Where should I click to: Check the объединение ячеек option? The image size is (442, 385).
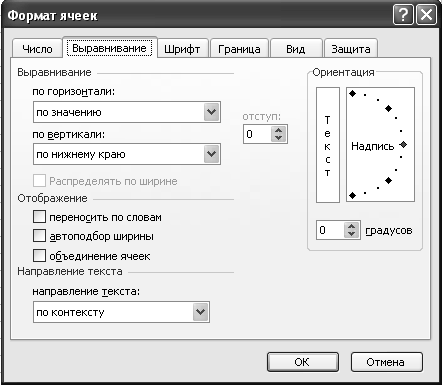point(39,256)
